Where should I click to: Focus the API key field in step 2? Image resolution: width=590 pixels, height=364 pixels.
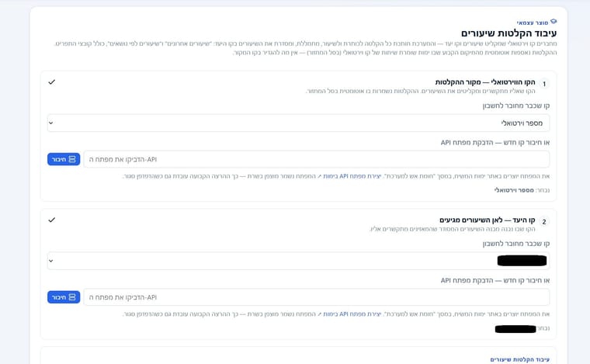click(317, 297)
